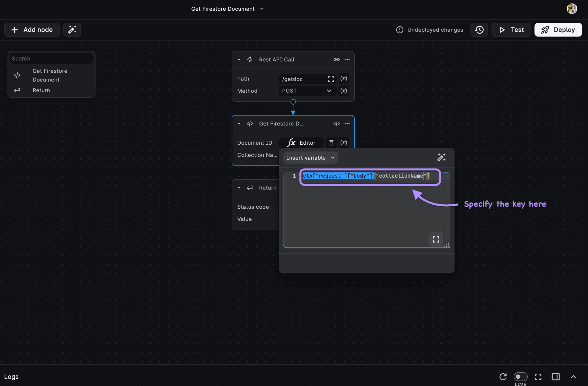Open code view icon on Get Firestore node
The image size is (588, 386).
coord(336,124)
